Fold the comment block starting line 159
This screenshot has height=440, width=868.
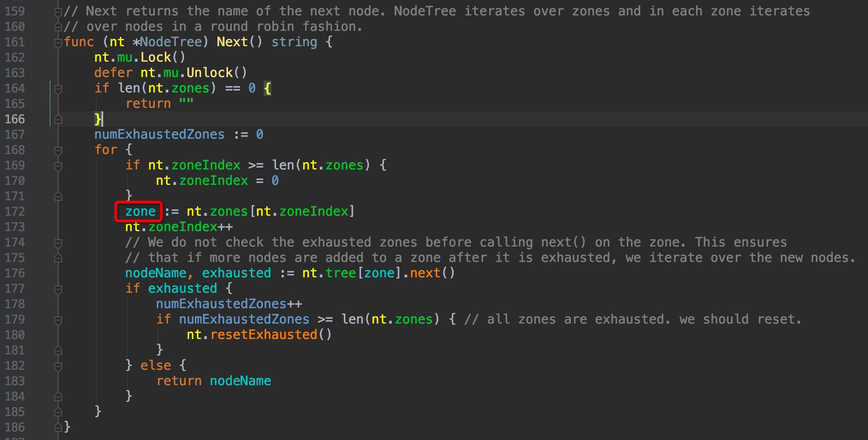[58, 12]
